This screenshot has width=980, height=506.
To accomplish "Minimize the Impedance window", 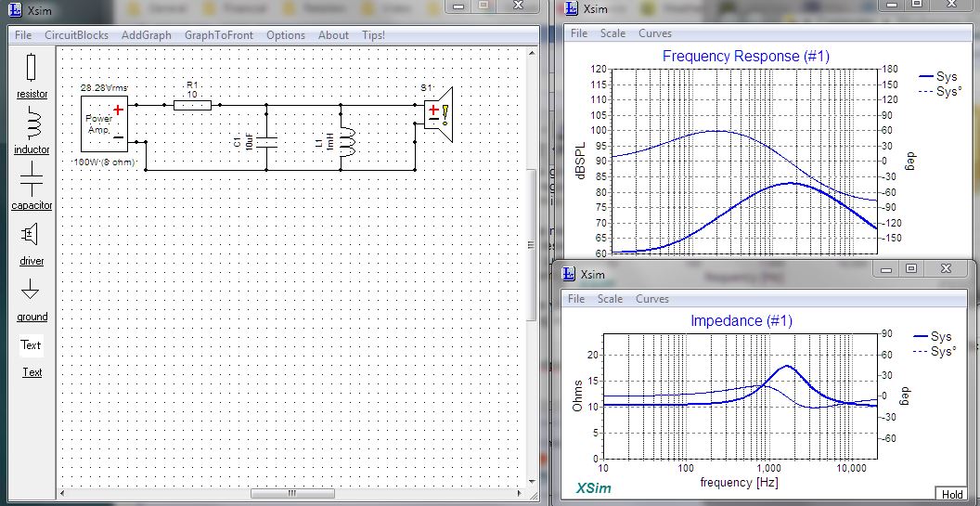I will click(887, 268).
